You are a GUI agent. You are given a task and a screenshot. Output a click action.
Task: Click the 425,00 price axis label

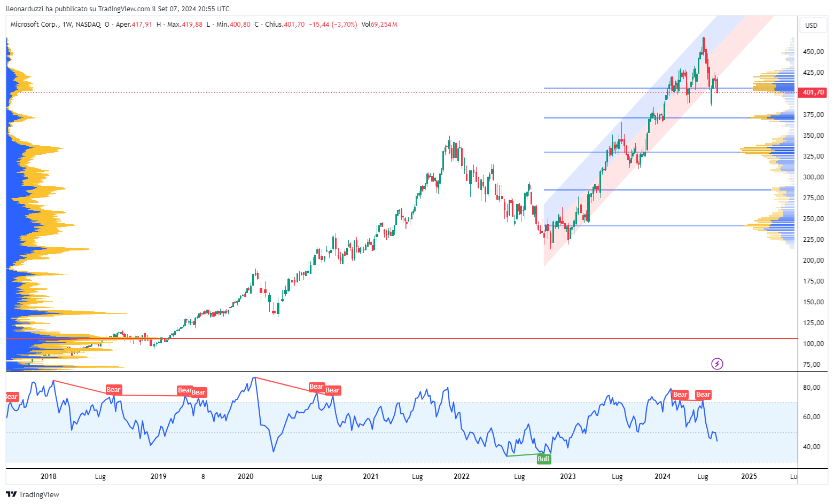(813, 73)
